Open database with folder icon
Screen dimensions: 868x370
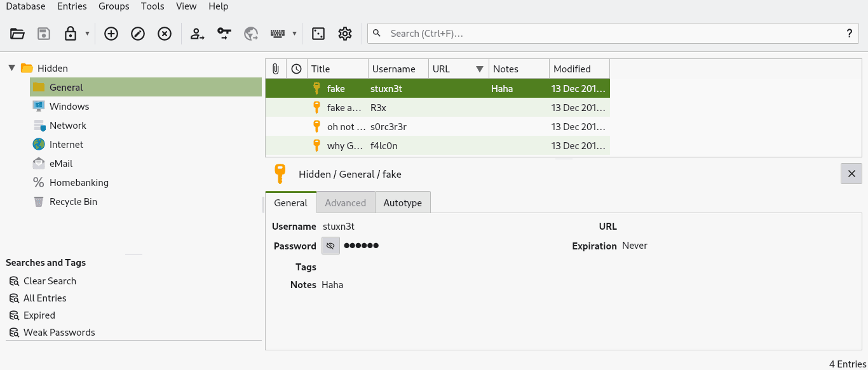pyautogui.click(x=17, y=34)
